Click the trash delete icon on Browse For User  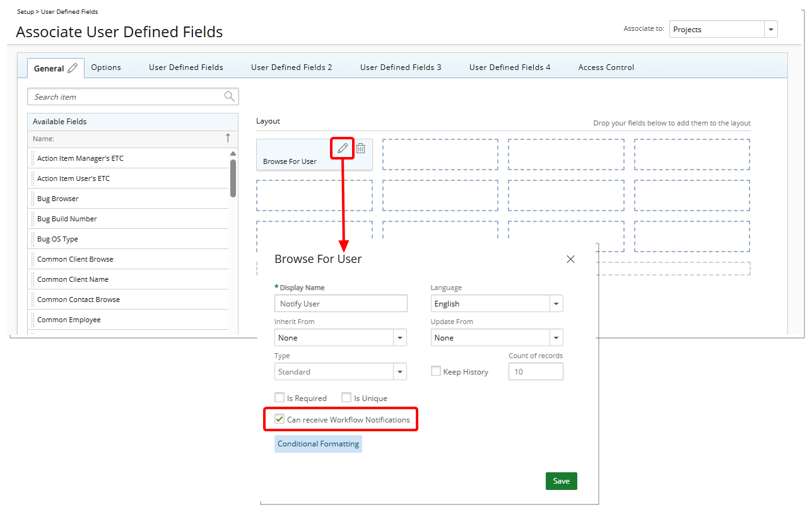[x=360, y=148]
